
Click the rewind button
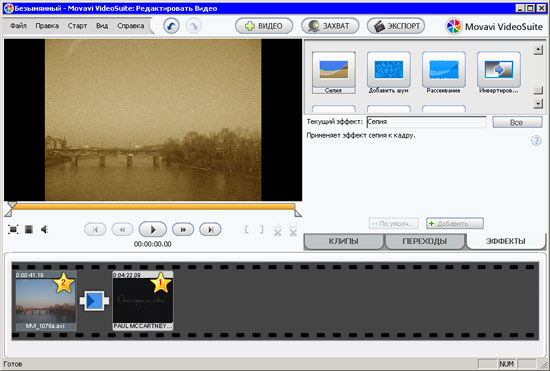coord(122,230)
